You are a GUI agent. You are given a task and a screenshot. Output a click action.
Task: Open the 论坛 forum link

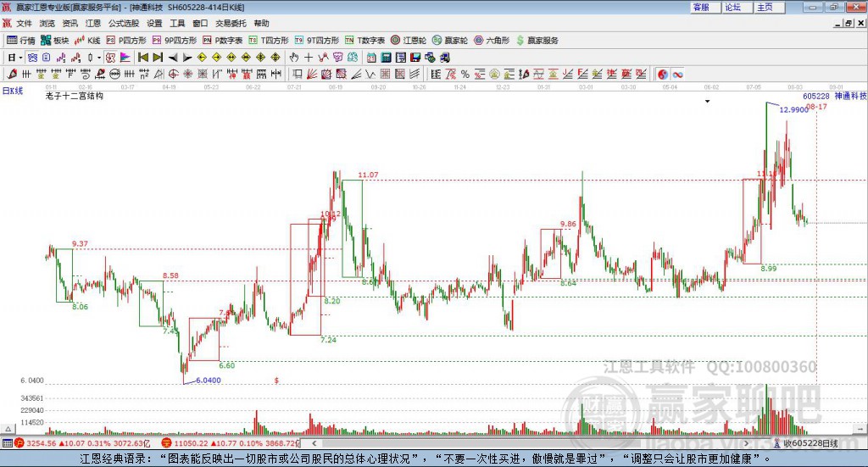732,7
